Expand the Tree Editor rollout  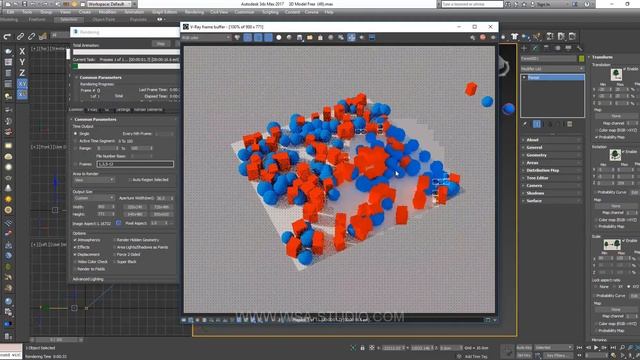coord(552,178)
